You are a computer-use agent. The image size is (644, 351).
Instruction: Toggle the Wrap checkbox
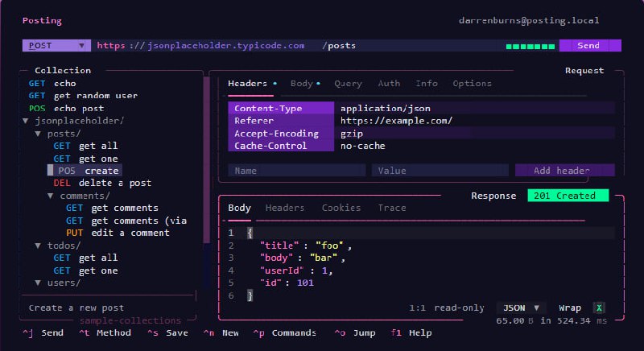(599, 308)
